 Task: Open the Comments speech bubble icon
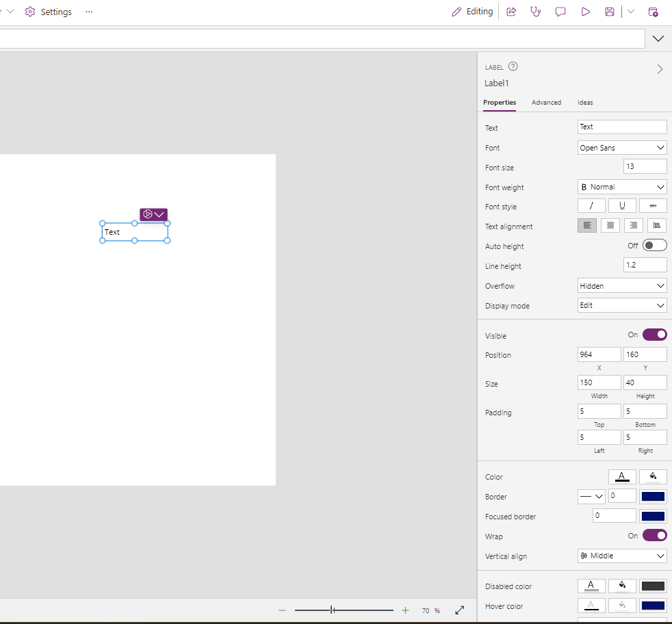point(560,12)
